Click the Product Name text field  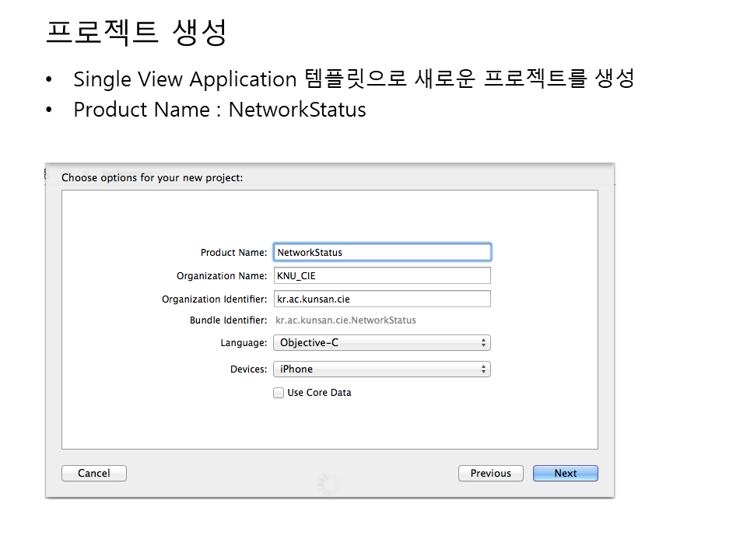click(381, 253)
